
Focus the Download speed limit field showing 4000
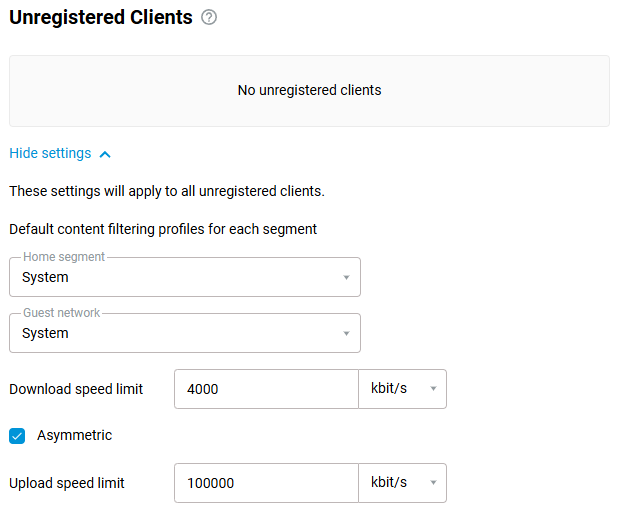(x=265, y=389)
